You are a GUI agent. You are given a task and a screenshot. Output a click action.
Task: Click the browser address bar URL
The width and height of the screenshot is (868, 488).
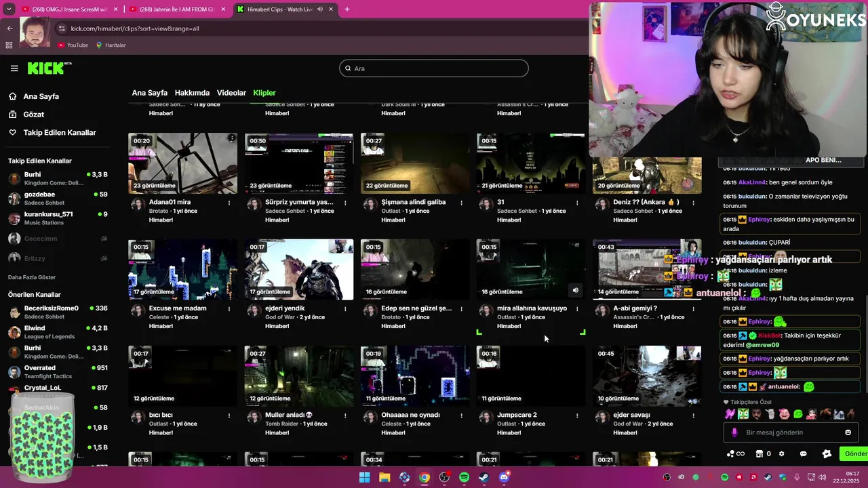pyautogui.click(x=135, y=28)
